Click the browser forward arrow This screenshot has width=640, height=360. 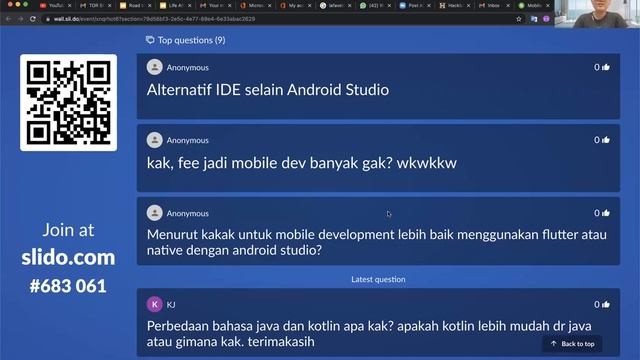click(x=20, y=19)
